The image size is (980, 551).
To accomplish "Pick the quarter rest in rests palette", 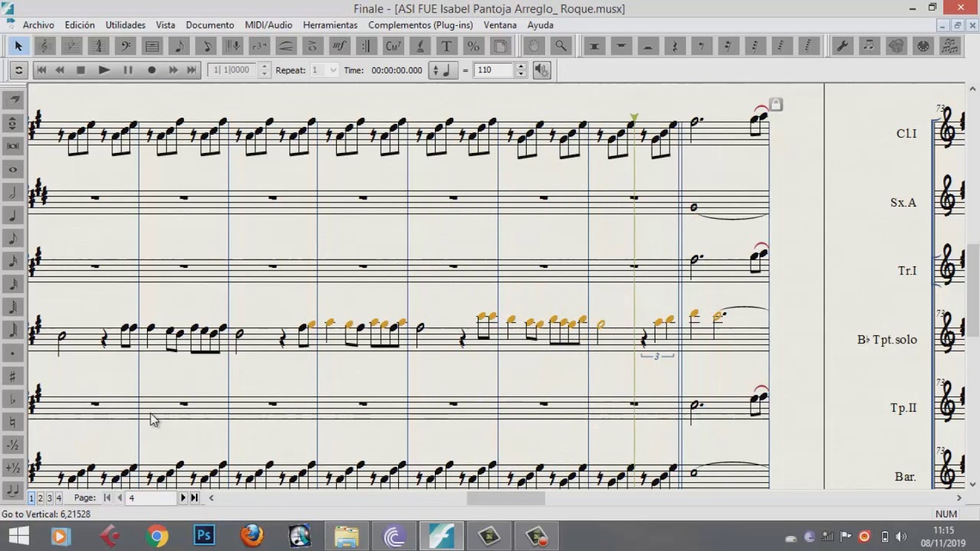I will pos(675,47).
